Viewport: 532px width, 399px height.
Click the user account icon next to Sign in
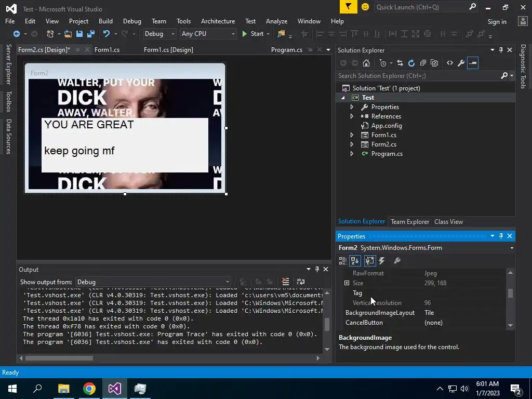[x=523, y=21]
